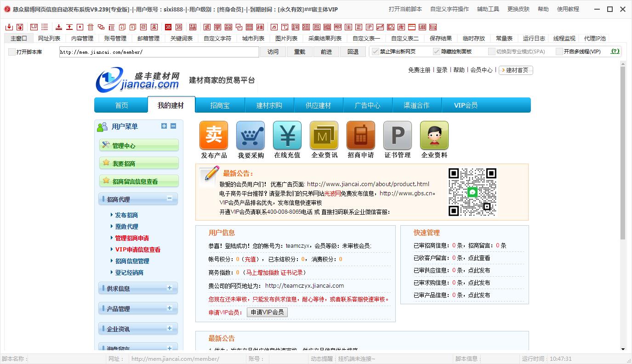Click the list lines toolbar icon

point(45,27)
